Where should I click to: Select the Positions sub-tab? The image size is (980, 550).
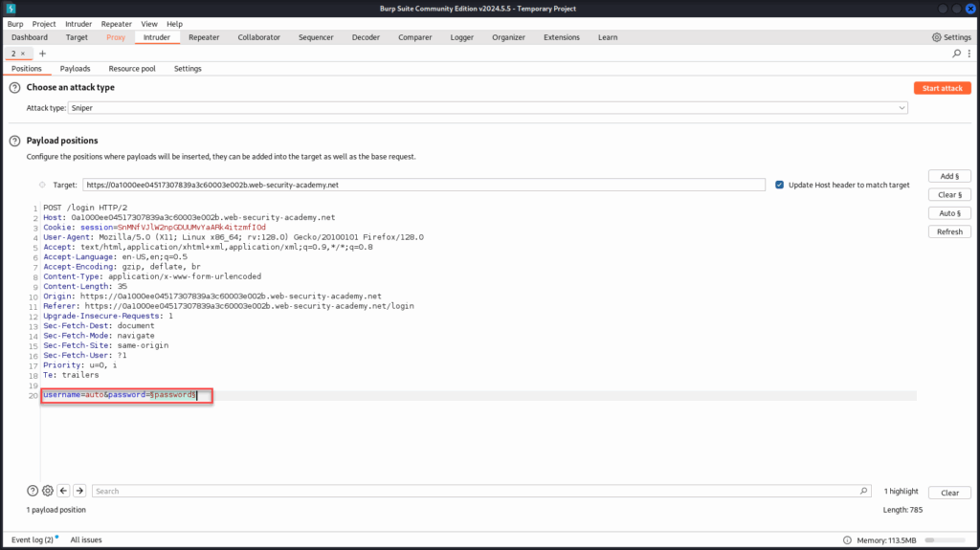click(x=26, y=69)
